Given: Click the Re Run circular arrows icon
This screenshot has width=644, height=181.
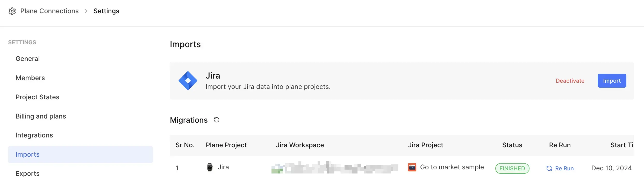Looking at the screenshot, I should point(549,168).
